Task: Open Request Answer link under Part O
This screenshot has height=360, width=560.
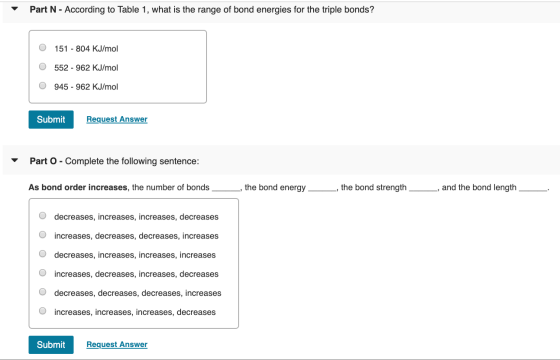Action: (x=117, y=345)
